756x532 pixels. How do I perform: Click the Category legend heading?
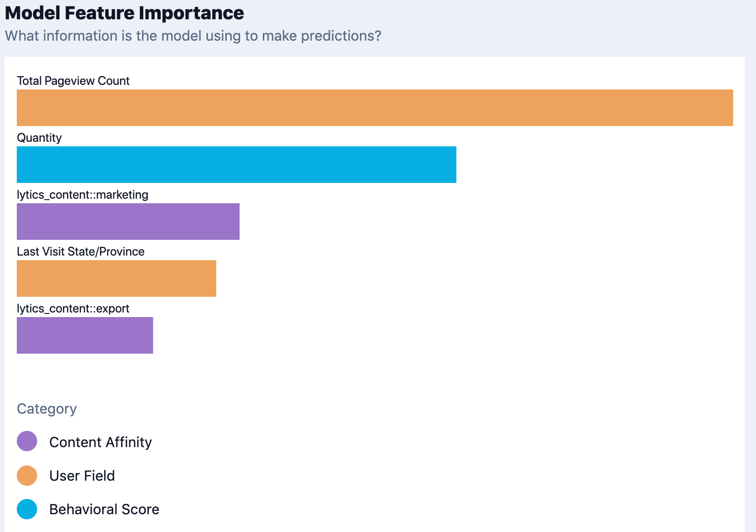click(x=47, y=409)
